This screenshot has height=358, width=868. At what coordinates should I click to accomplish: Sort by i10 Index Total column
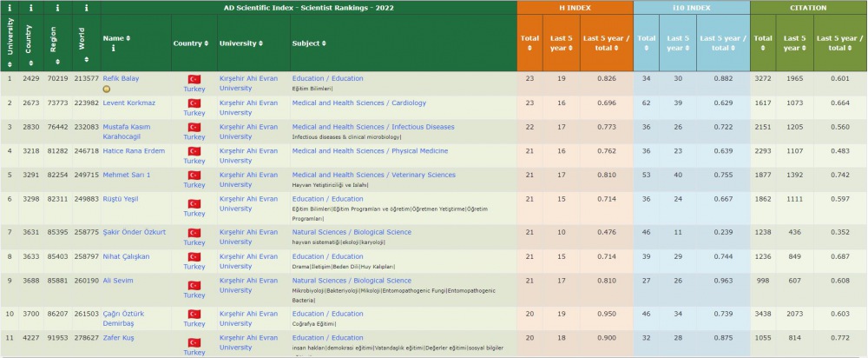[x=647, y=43]
